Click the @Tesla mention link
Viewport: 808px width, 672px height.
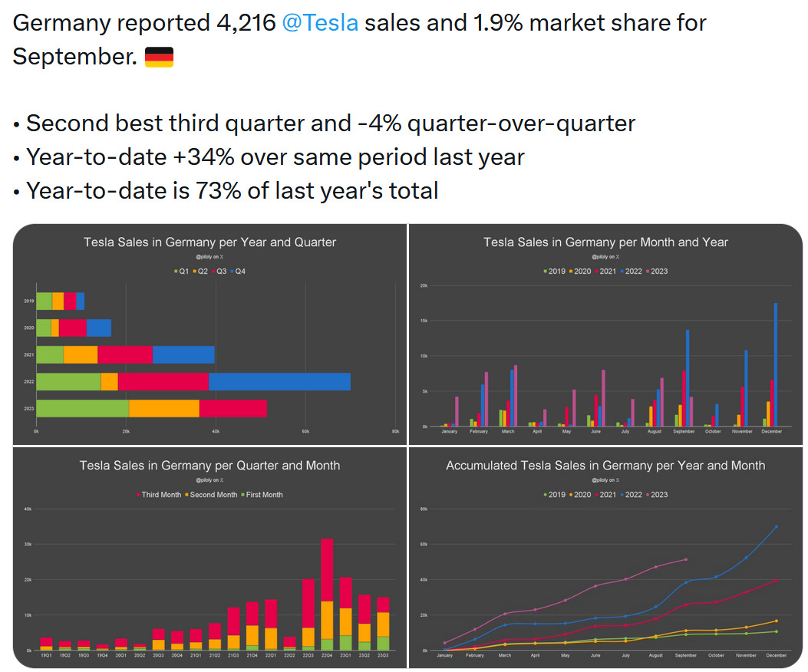pyautogui.click(x=320, y=23)
